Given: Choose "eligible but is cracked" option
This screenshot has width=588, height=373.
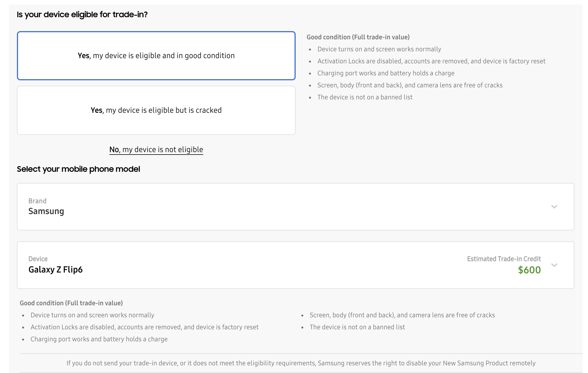Looking at the screenshot, I should click(156, 110).
